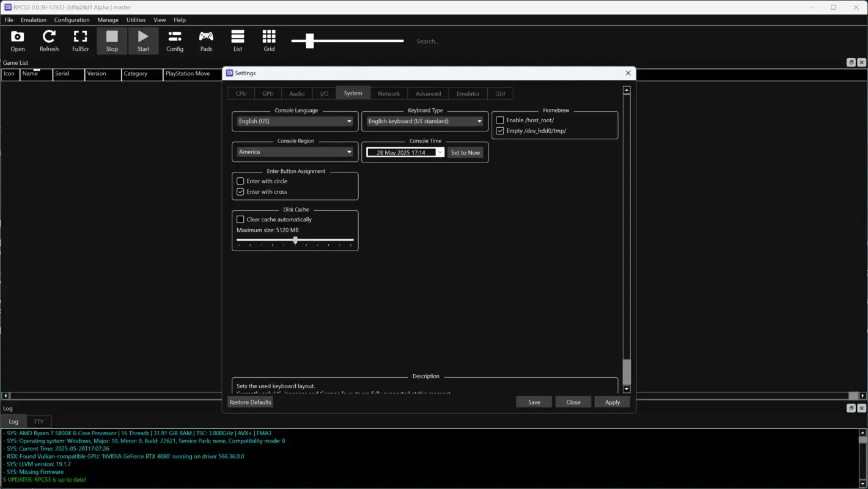This screenshot has height=489, width=868.
Task: Open the Emulation menu
Action: [x=33, y=20]
